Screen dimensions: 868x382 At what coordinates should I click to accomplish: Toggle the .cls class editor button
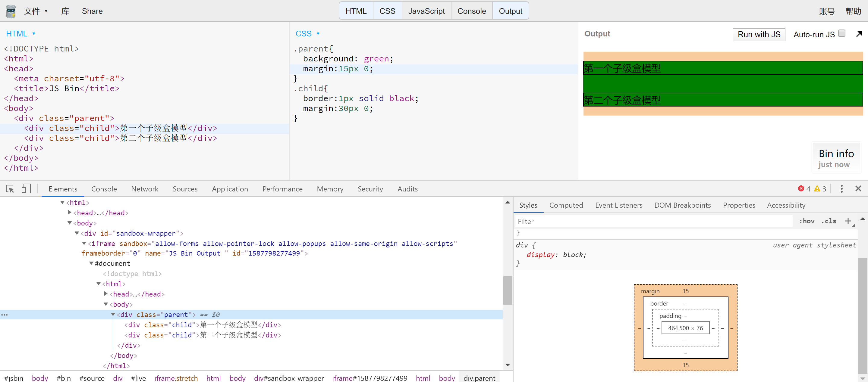829,221
